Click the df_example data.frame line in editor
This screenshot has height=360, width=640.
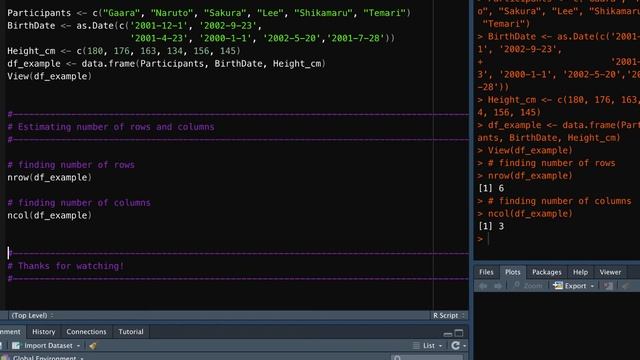(166, 64)
